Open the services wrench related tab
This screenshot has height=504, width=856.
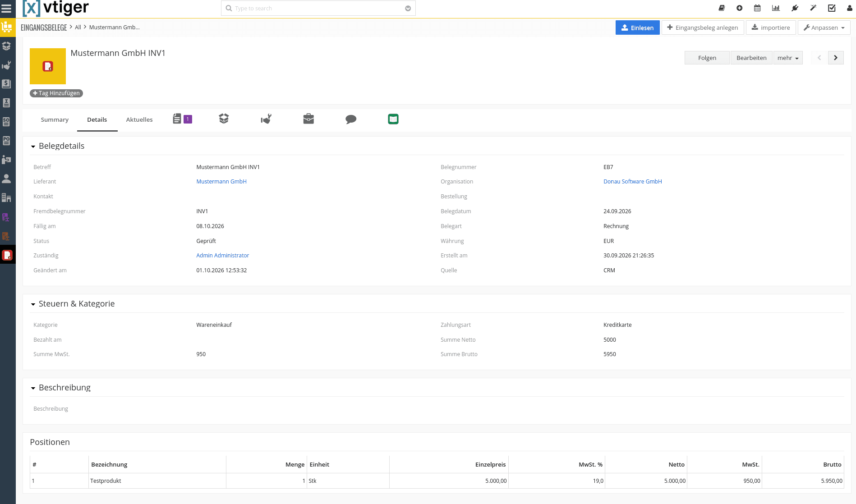pos(266,119)
